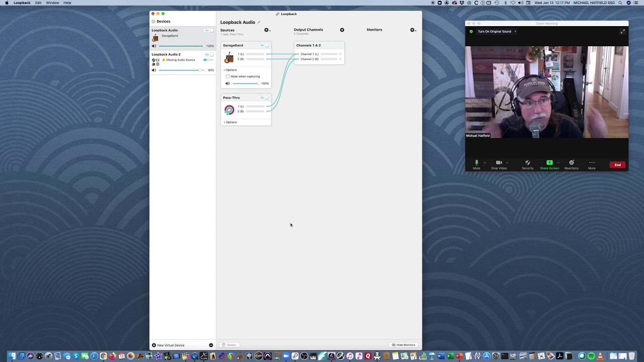Click the clock showing Wed Jan 13 12:17 PM
The width and height of the screenshot is (644, 362).
click(x=552, y=3)
